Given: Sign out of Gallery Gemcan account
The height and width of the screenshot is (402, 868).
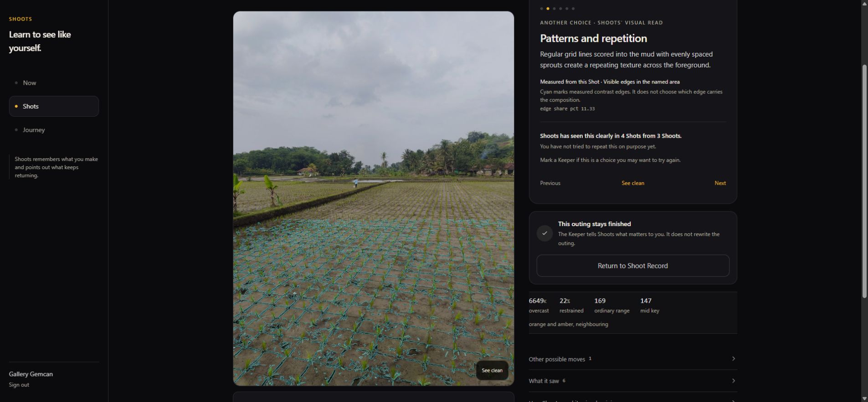Looking at the screenshot, I should 19,385.
